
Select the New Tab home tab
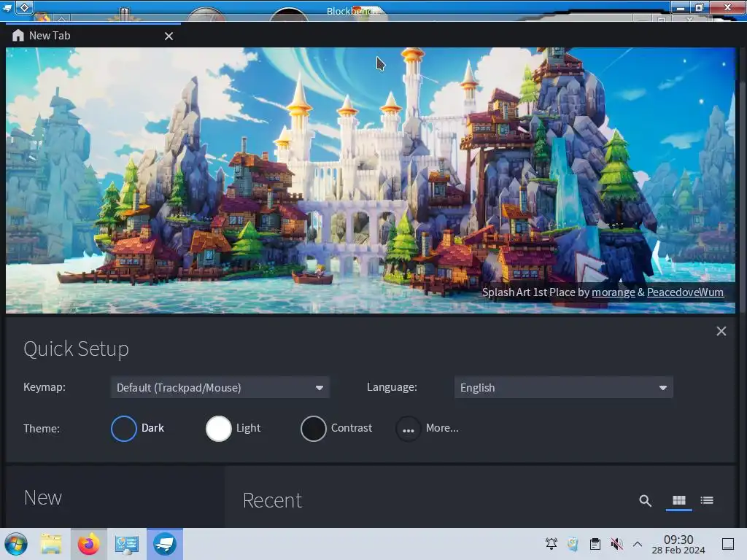(93, 36)
